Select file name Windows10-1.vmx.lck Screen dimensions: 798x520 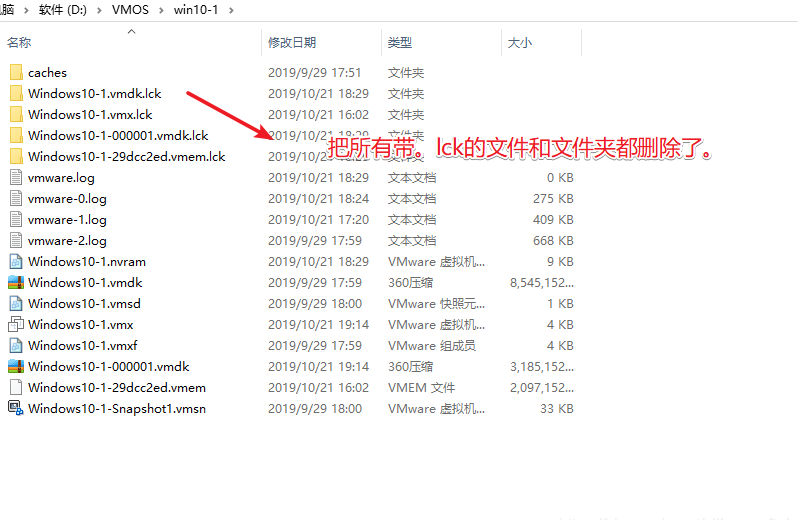[x=90, y=114]
